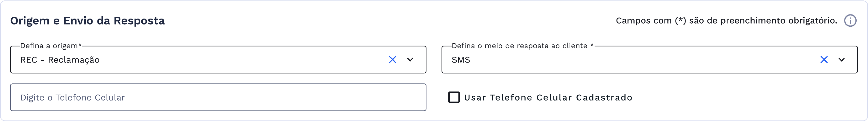Click the blue clear icon beside REC - Reclamação
This screenshot has width=868, height=121.
pyautogui.click(x=392, y=60)
